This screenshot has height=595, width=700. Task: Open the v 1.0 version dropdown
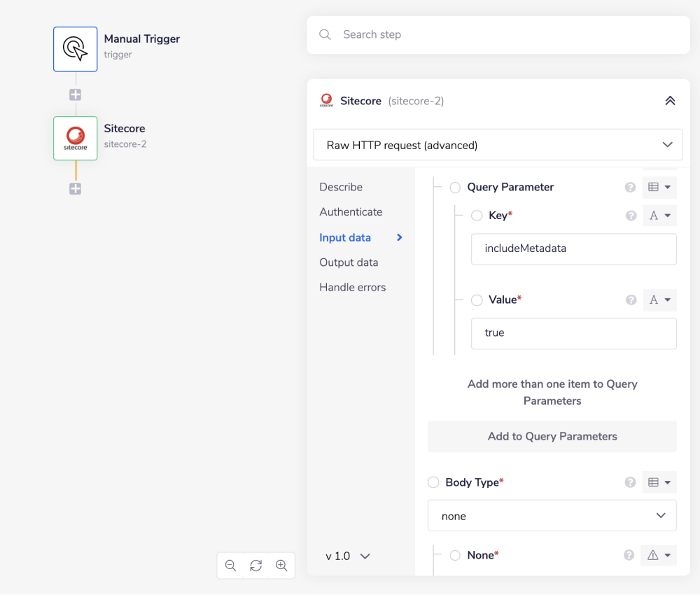(348, 556)
